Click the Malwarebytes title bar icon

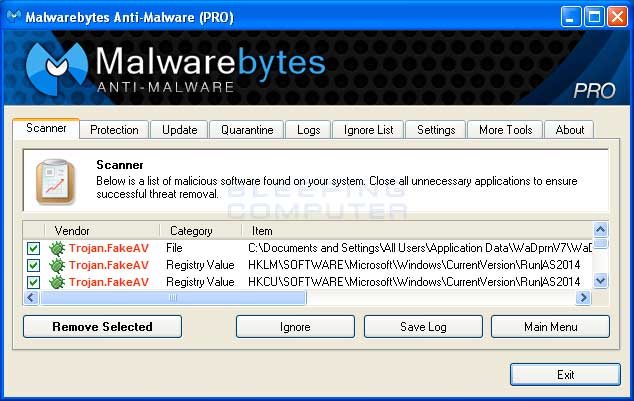click(14, 16)
